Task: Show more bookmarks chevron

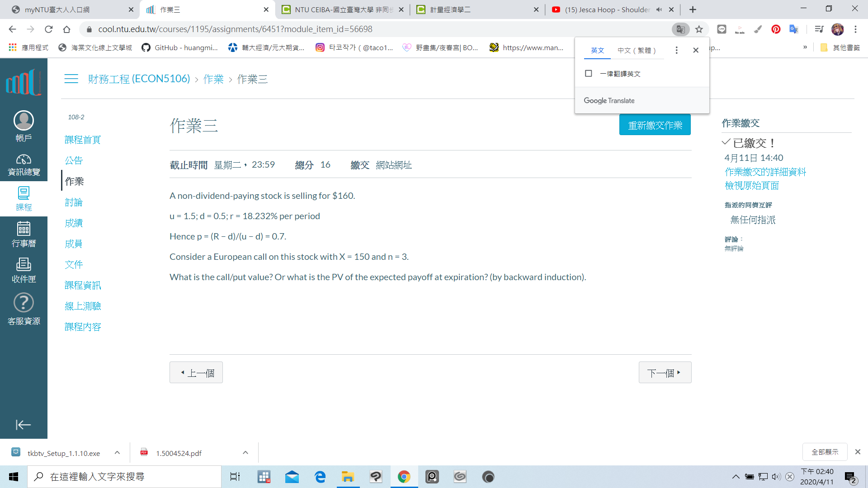Action: tap(805, 47)
